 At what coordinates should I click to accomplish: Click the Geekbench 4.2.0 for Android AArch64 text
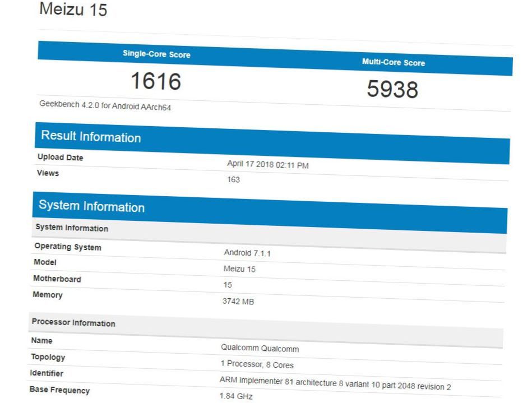(105, 105)
